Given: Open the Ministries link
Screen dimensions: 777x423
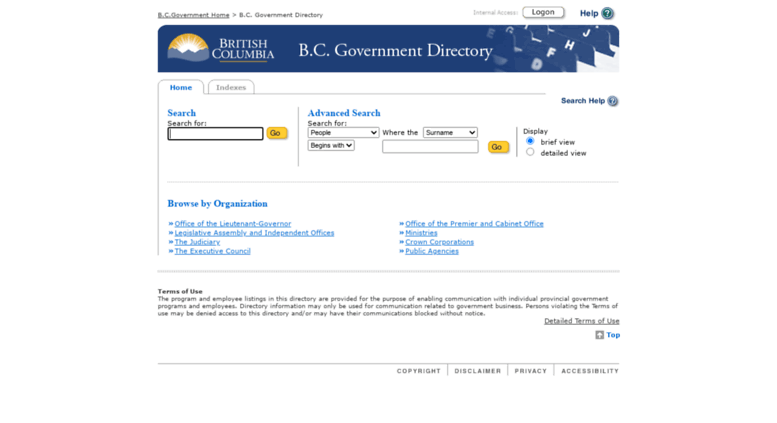Looking at the screenshot, I should click(x=421, y=233).
